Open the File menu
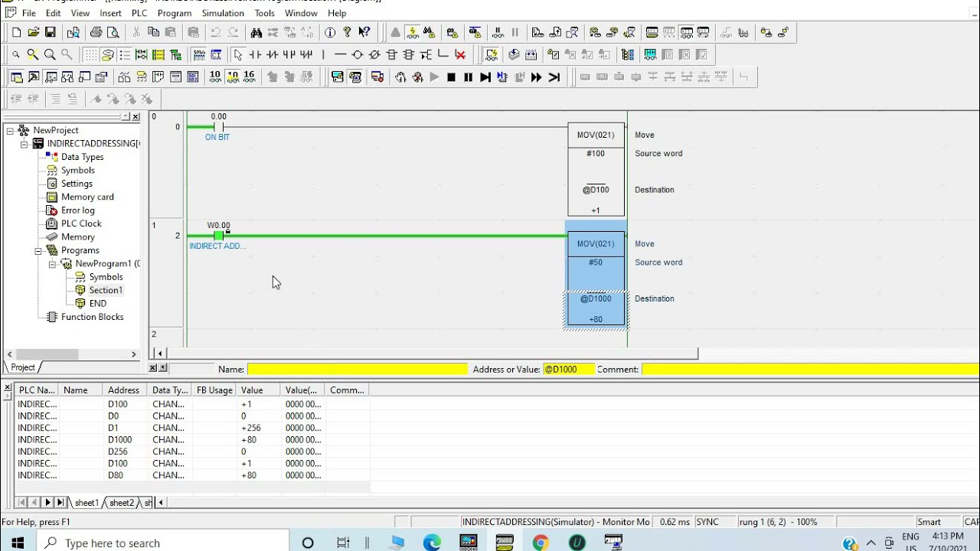The height and width of the screenshot is (551, 980). point(29,13)
